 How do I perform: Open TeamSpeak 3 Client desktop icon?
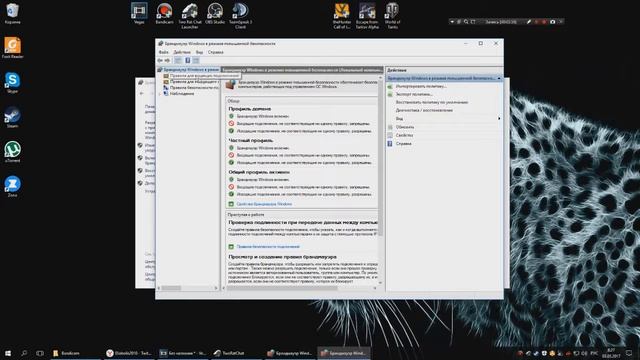[240, 16]
